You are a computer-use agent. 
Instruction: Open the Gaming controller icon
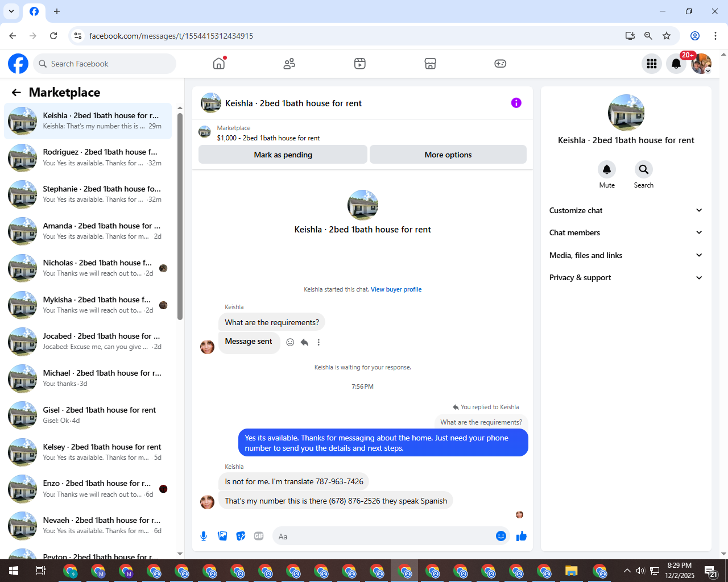(x=500, y=64)
